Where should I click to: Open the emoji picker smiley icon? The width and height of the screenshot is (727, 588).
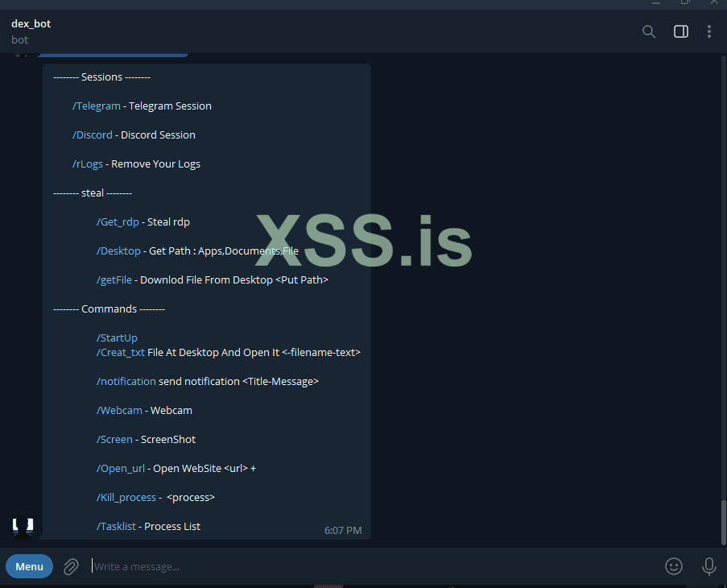[674, 566]
